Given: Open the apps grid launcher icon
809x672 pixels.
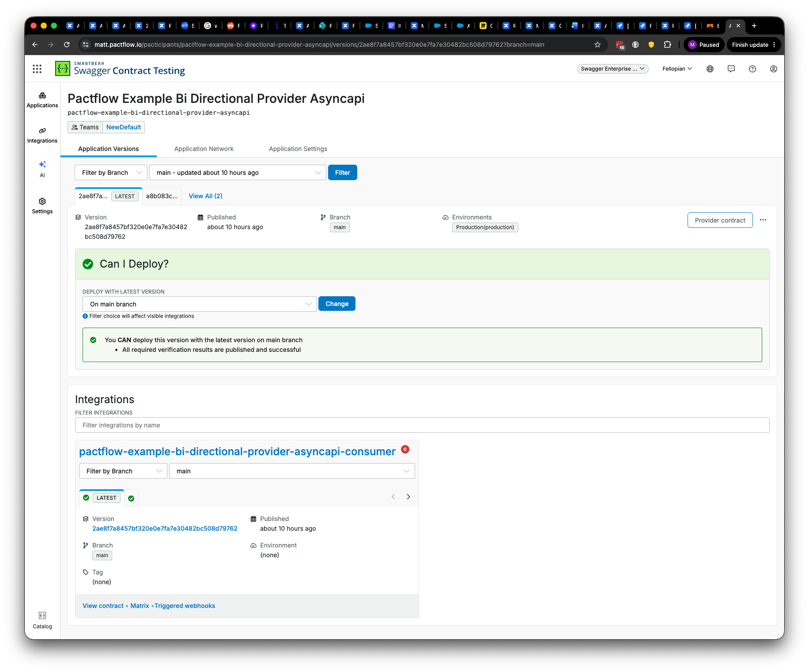Looking at the screenshot, I should 37,69.
